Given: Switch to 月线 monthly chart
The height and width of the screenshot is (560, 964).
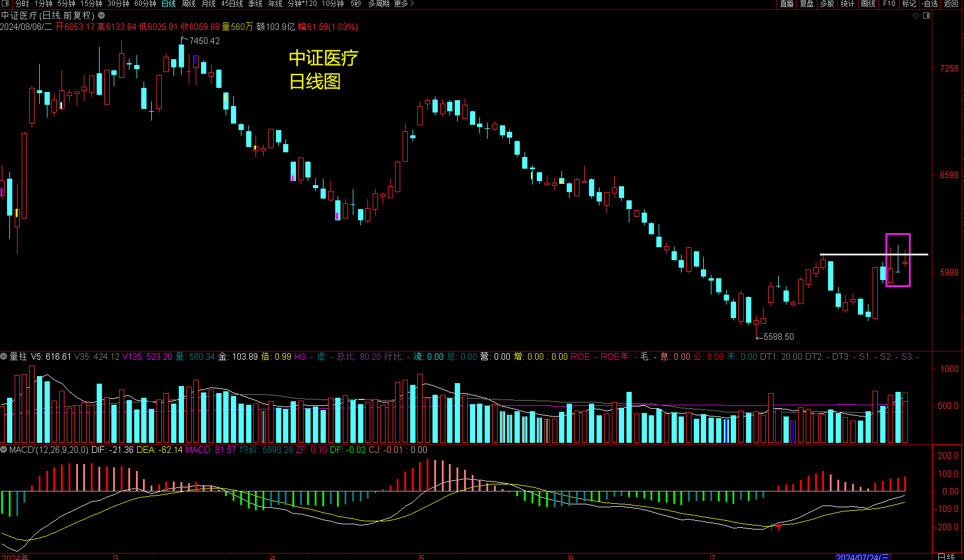Looking at the screenshot, I should [209, 4].
